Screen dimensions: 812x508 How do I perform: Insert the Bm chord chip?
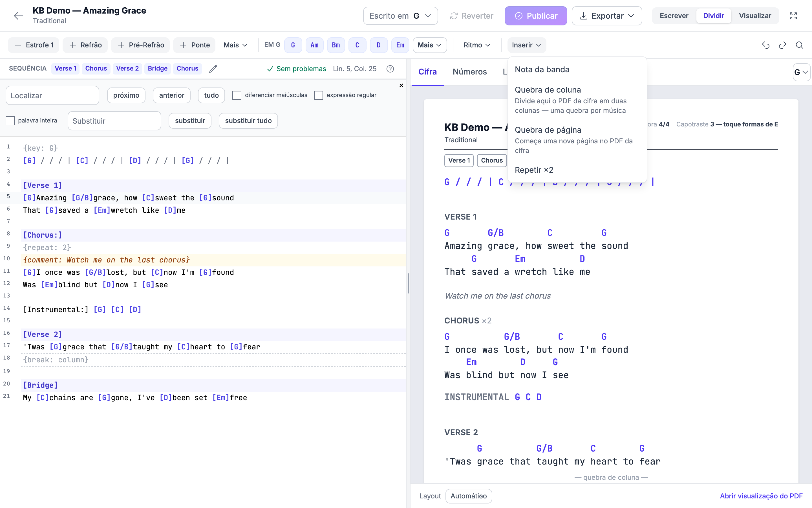coord(336,45)
